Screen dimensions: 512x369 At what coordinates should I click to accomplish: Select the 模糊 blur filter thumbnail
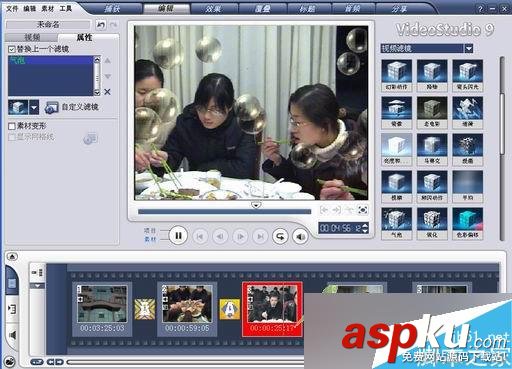tap(396, 186)
